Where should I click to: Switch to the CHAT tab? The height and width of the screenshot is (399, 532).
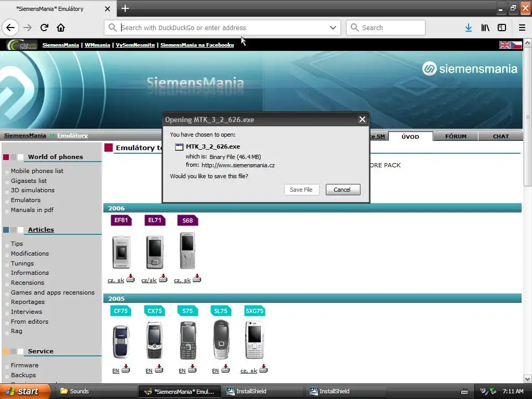501,137
